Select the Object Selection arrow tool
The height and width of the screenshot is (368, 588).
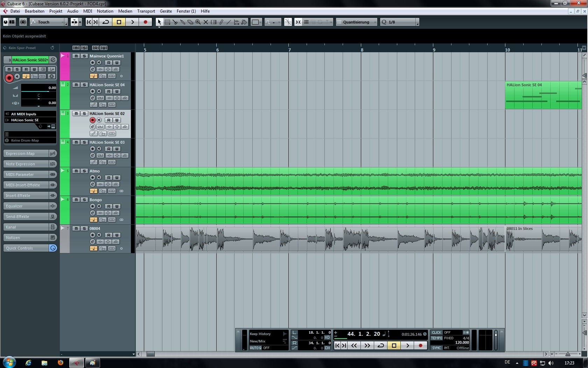point(159,22)
